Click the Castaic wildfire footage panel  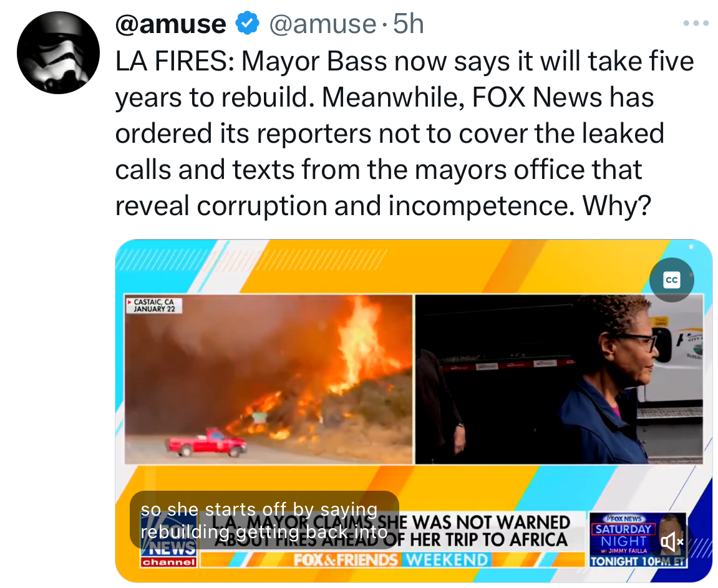[269, 379]
